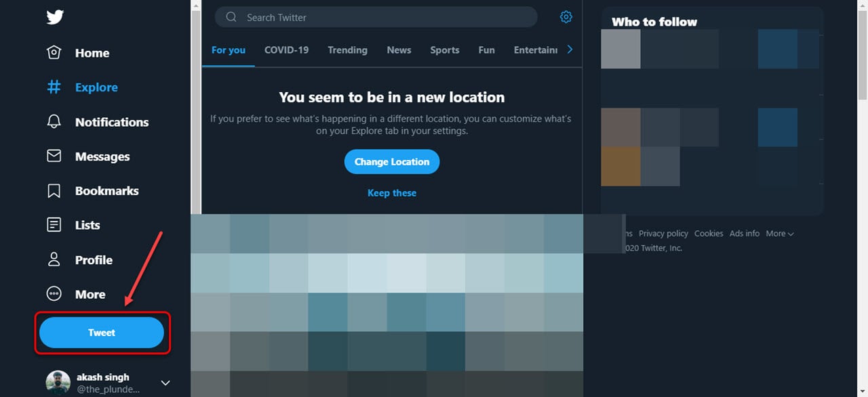Open the Cookies footer link
This screenshot has height=397, width=868.
tap(709, 233)
